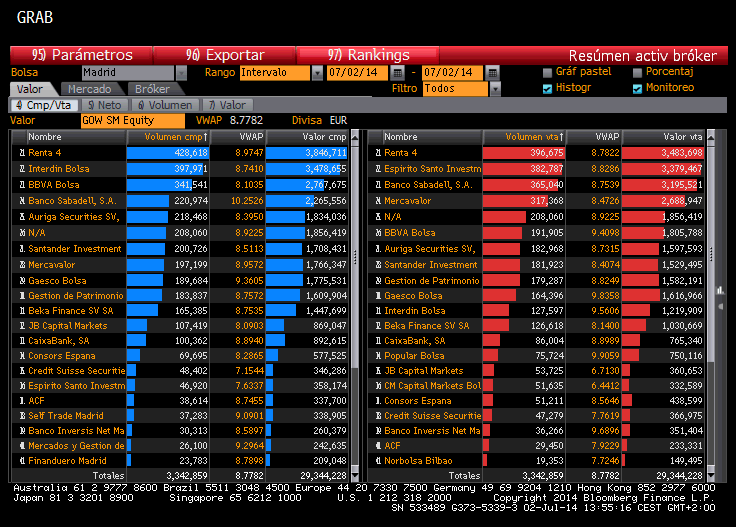This screenshot has width=736, height=527.
Task: Click sell volume value 396,675
Action: pyautogui.click(x=547, y=153)
